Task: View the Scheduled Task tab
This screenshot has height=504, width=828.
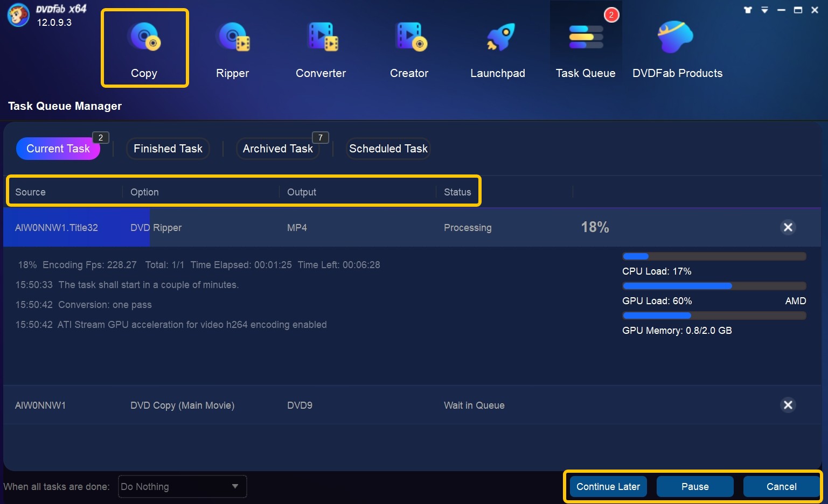Action: [388, 149]
